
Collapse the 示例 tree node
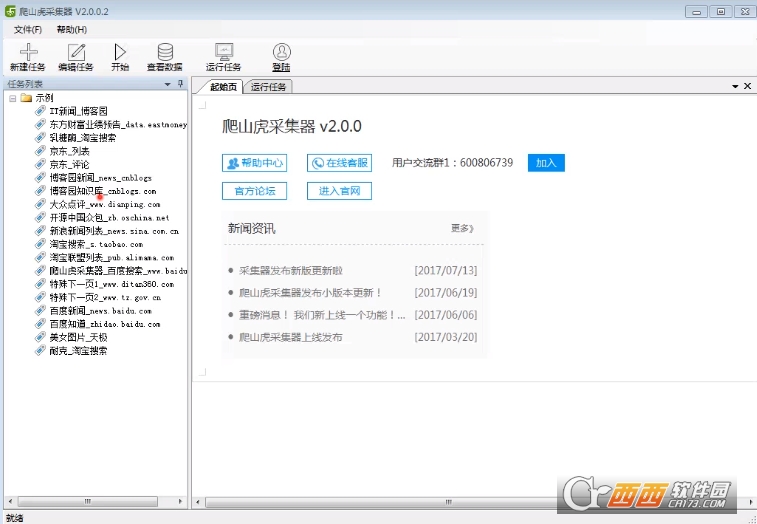13,98
